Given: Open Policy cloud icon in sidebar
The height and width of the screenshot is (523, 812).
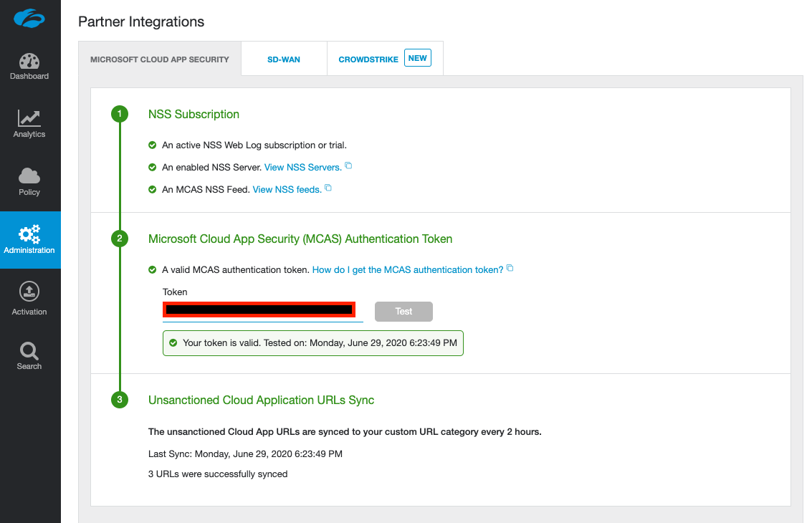Looking at the screenshot, I should click(x=29, y=176).
